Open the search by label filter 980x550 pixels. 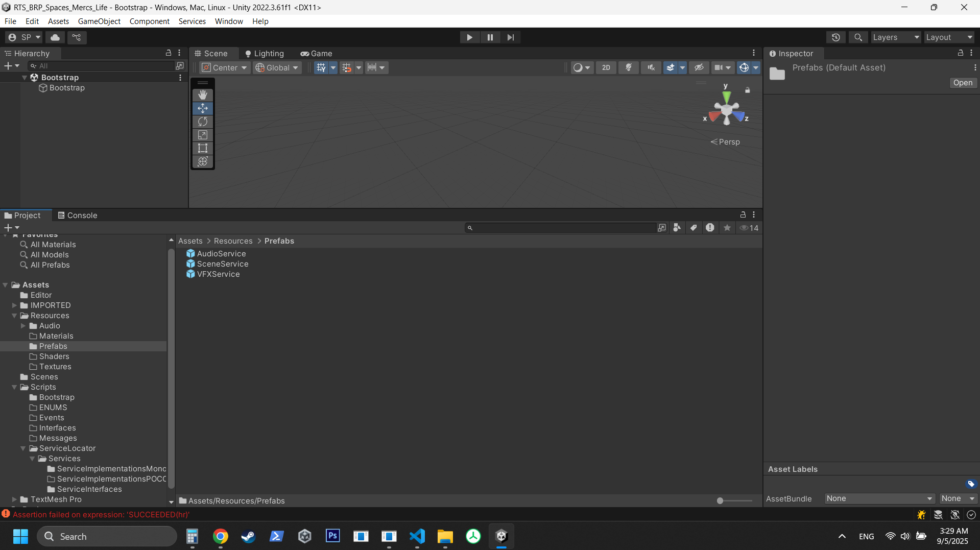(694, 228)
